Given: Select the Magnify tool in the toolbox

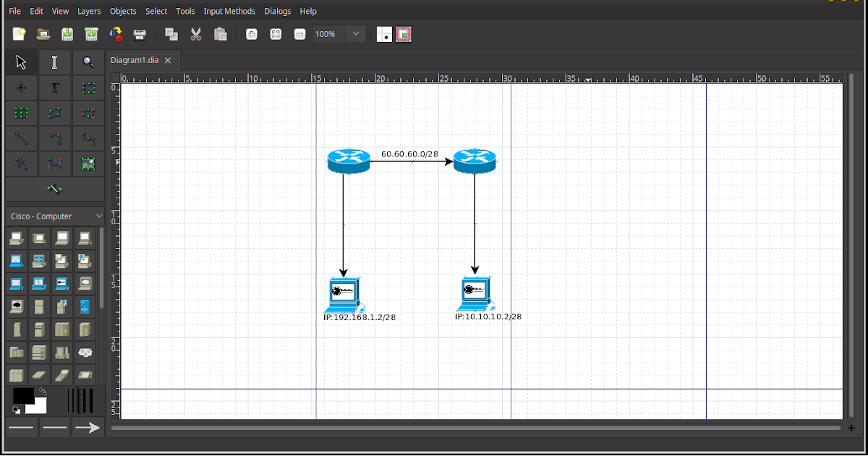Looking at the screenshot, I should point(88,62).
